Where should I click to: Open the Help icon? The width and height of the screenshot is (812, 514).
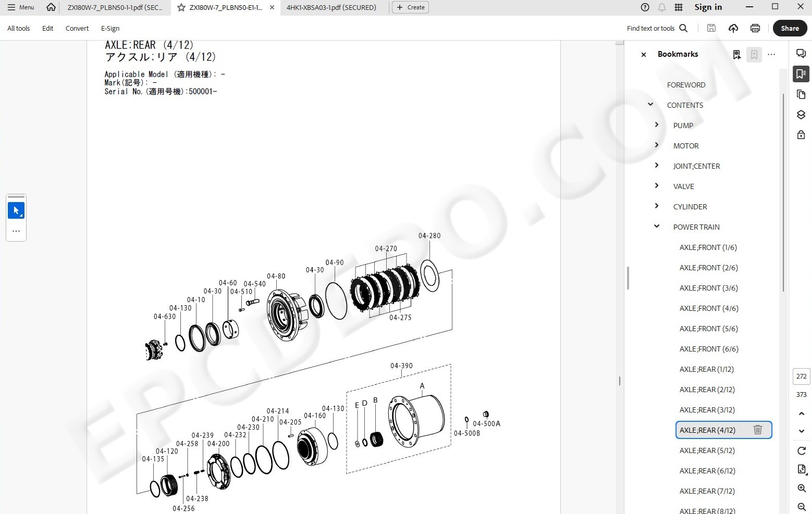645,7
